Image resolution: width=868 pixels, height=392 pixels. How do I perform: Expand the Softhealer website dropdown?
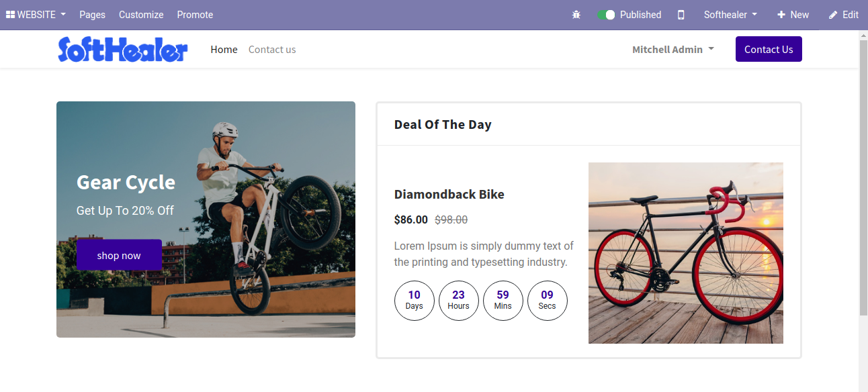coord(730,15)
